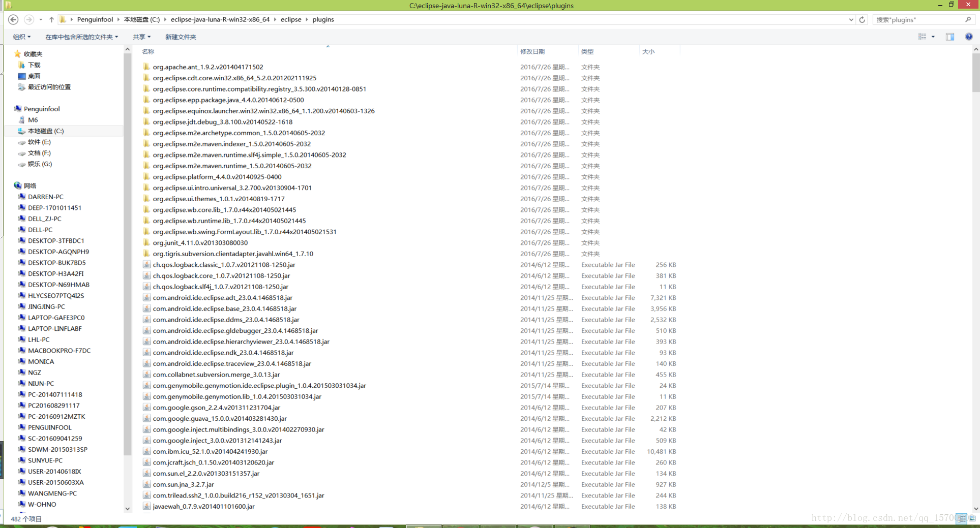Select 软件 (E:) drive

point(39,142)
